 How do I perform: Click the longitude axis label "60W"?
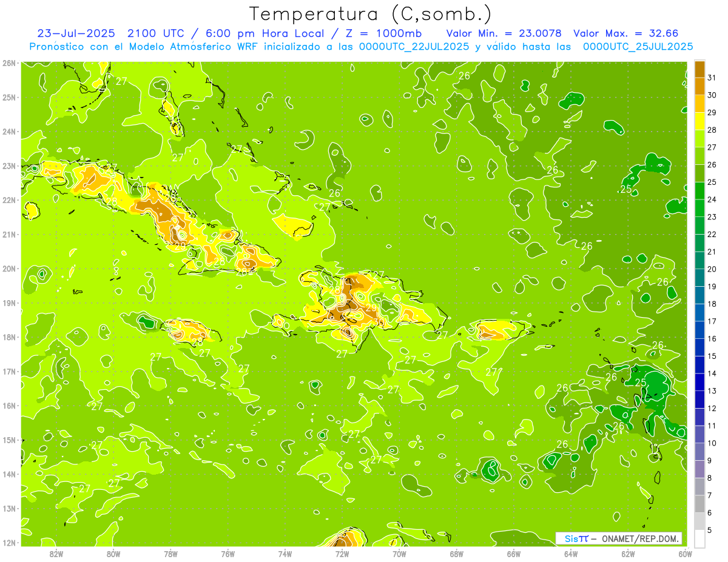pos(686,554)
